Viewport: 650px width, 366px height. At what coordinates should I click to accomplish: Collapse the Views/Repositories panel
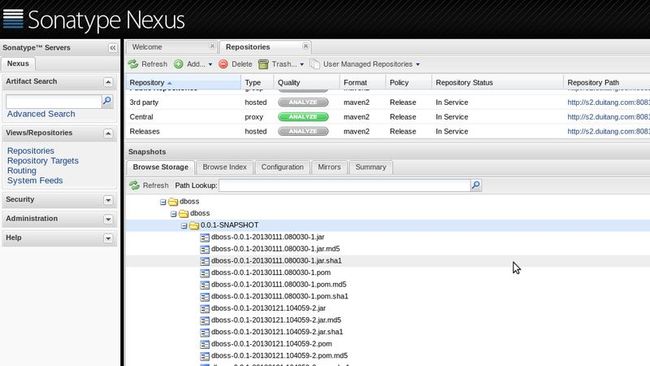(x=108, y=133)
